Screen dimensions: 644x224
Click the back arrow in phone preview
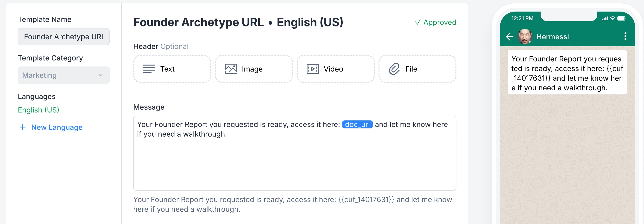coord(509,37)
